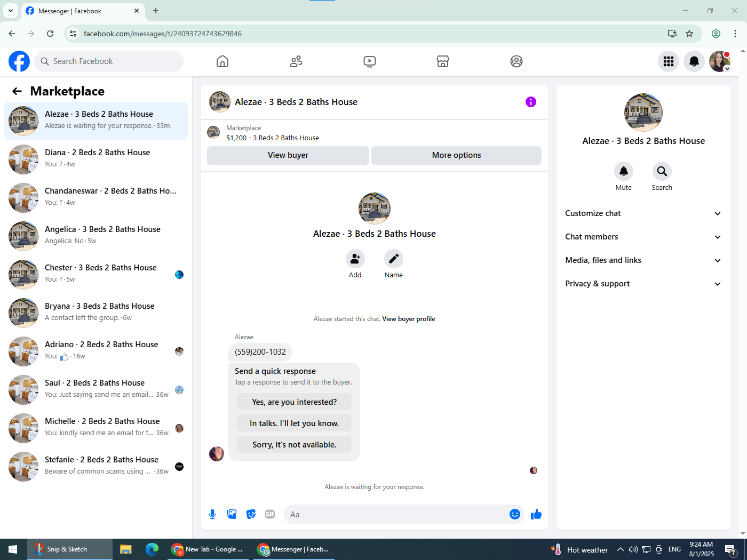The height and width of the screenshot is (560, 747).
Task: Expand Media, files and links section
Action: click(x=643, y=260)
